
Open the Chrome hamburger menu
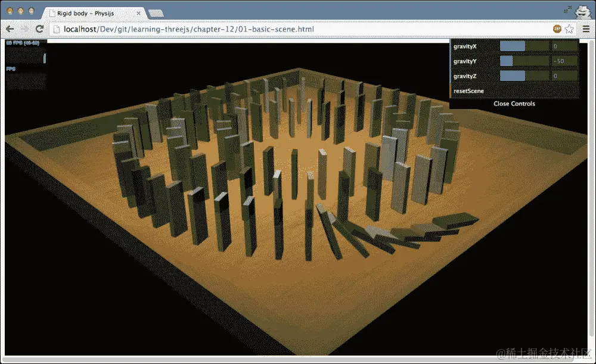pos(586,29)
